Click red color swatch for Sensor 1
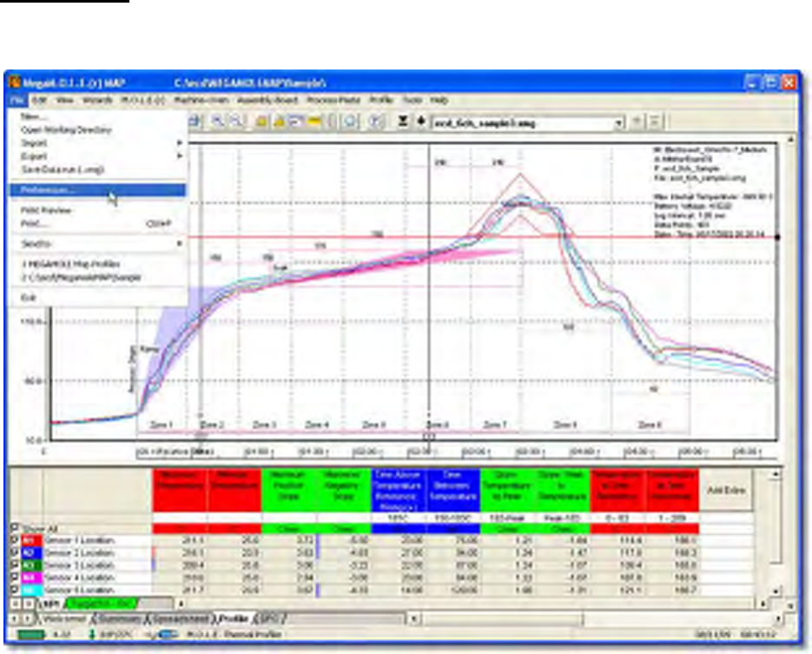 pos(31,540)
